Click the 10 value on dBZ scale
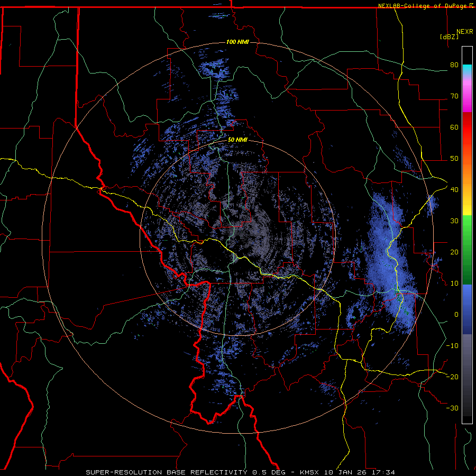The image size is (476, 476). coord(454,283)
